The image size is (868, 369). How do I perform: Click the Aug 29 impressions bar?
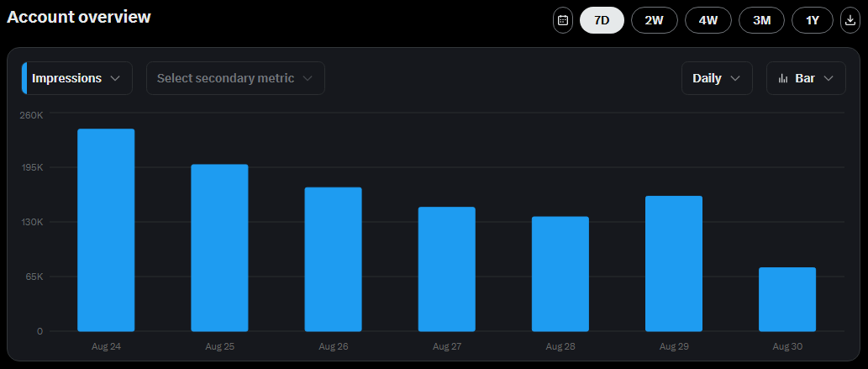tap(674, 264)
